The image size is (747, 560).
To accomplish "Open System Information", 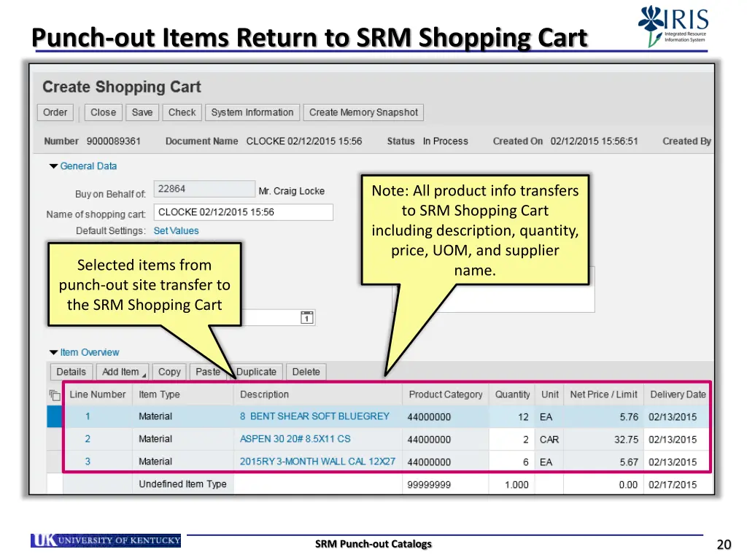I will pos(252,112).
